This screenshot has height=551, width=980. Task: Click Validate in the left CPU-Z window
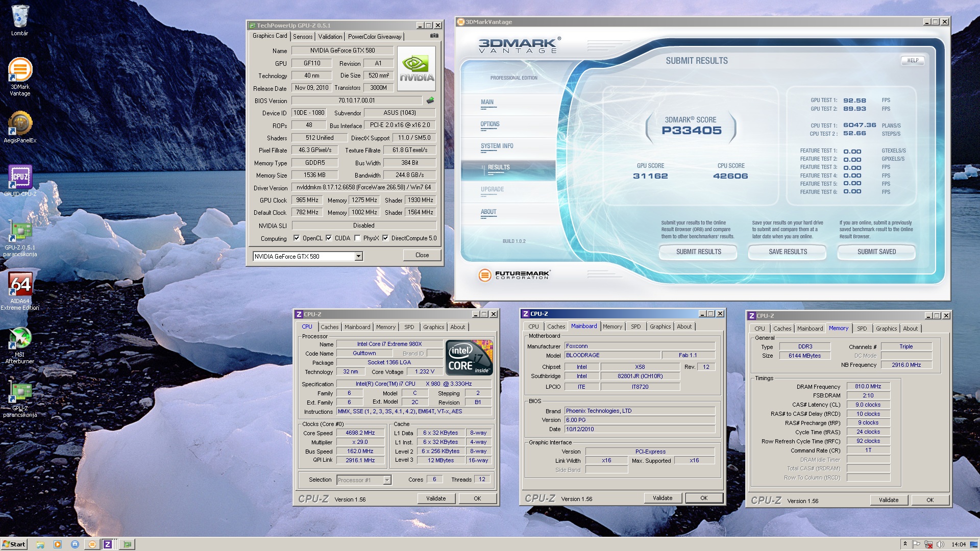436,498
